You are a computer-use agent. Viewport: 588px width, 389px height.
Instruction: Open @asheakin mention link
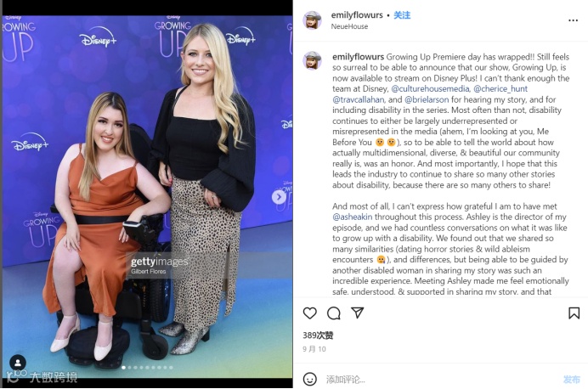[352, 217]
